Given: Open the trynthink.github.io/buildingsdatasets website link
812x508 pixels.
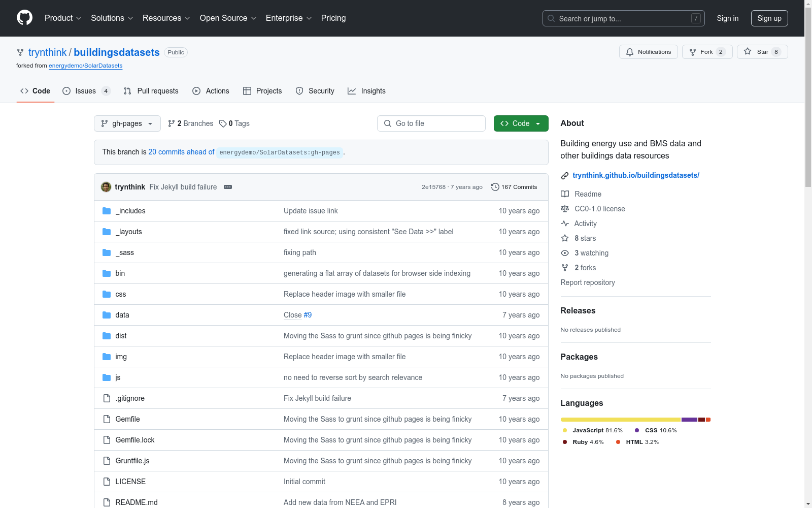Looking at the screenshot, I should [x=636, y=175].
